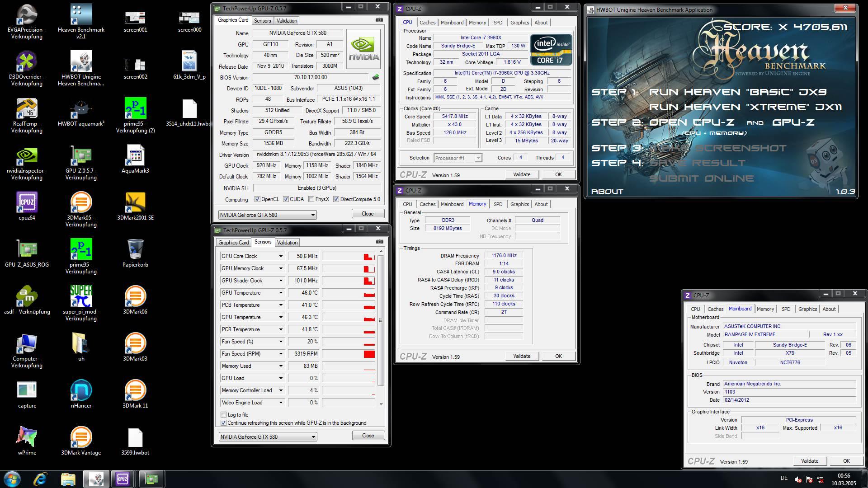The image size is (868, 488).
Task: Switch to CPU-Z taskbar button
Action: [122, 479]
